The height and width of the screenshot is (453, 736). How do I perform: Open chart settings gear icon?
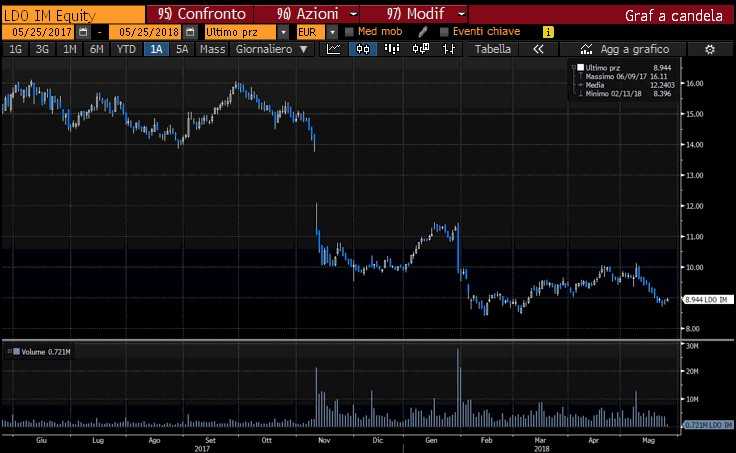(710, 49)
